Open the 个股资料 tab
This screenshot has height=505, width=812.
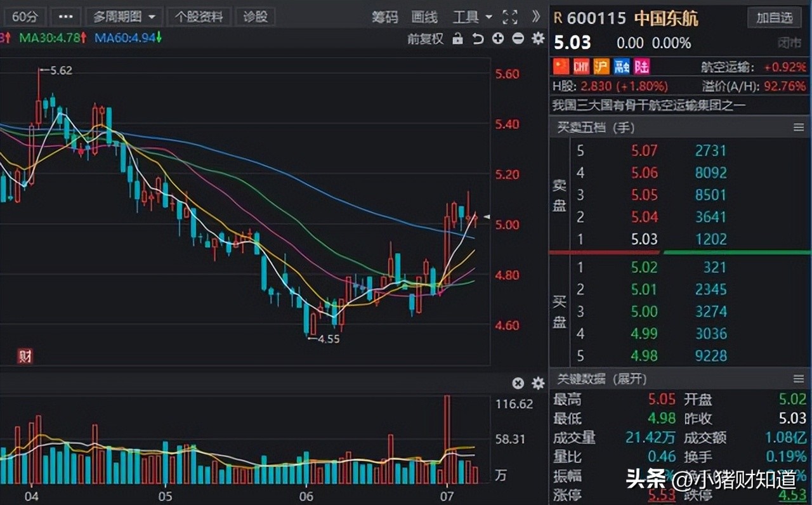pos(199,16)
